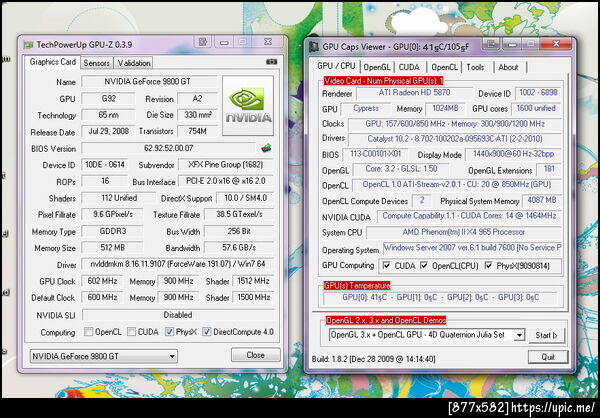Click Bandwidth value 57.6 GB/s
The image size is (600, 418).
239,248
